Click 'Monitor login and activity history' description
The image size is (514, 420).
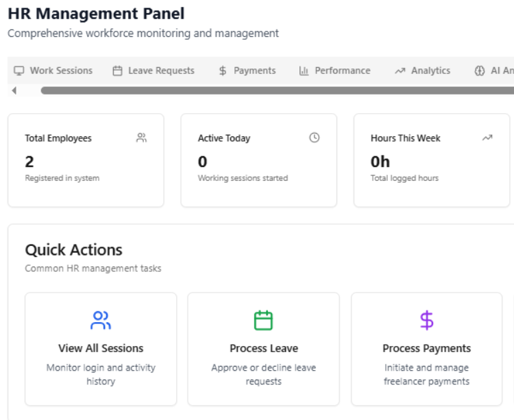[x=101, y=375]
